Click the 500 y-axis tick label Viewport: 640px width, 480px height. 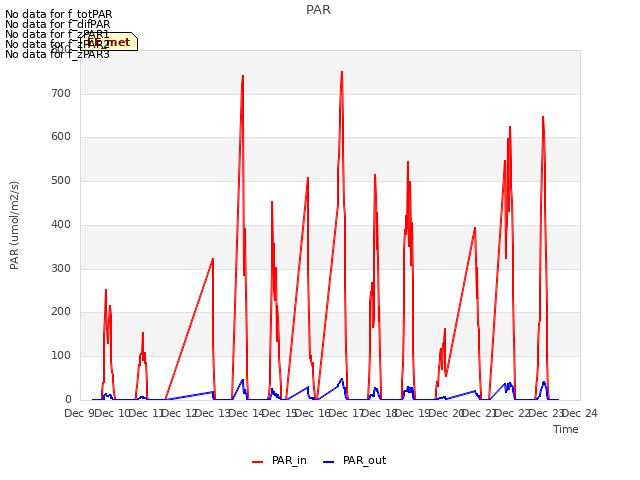(61, 180)
